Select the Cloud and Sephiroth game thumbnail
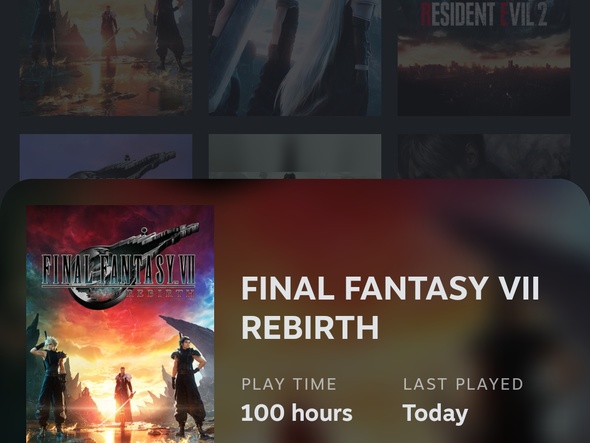Screen dimensions: 590x443 (x=295, y=58)
